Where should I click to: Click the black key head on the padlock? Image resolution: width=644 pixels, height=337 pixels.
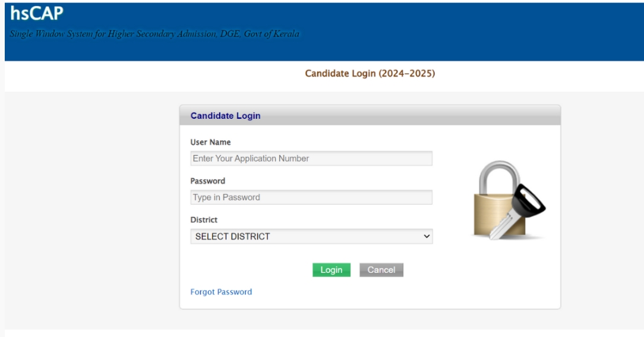[x=529, y=201]
